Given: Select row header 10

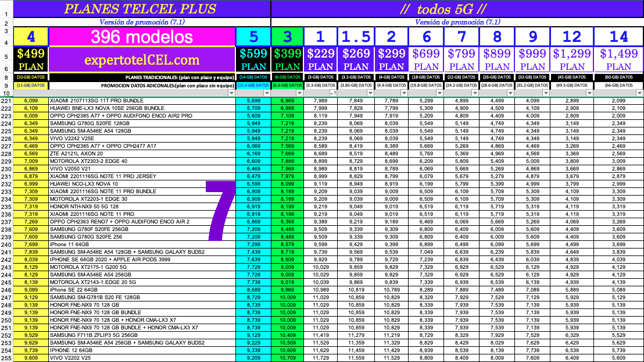Looking at the screenshot, I should 6,93.
